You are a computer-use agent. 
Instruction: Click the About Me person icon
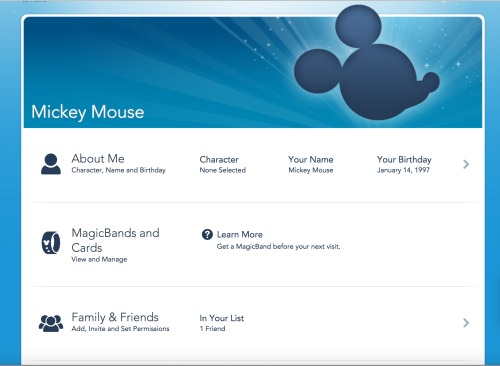51,164
